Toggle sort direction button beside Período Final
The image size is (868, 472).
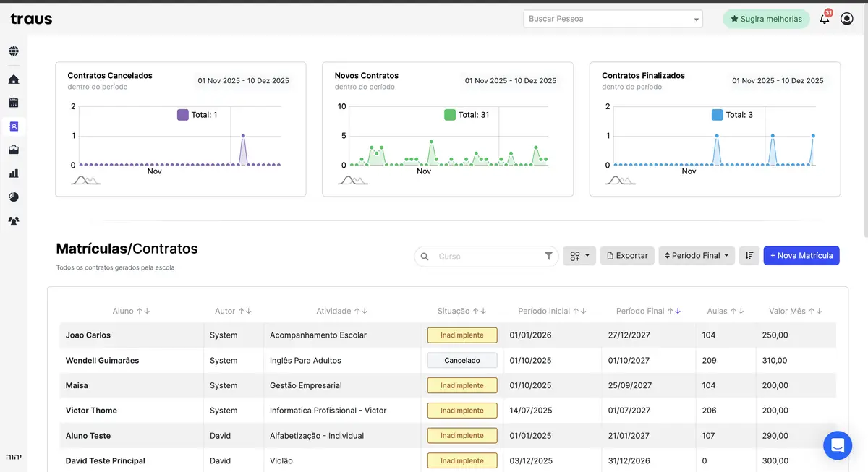749,256
